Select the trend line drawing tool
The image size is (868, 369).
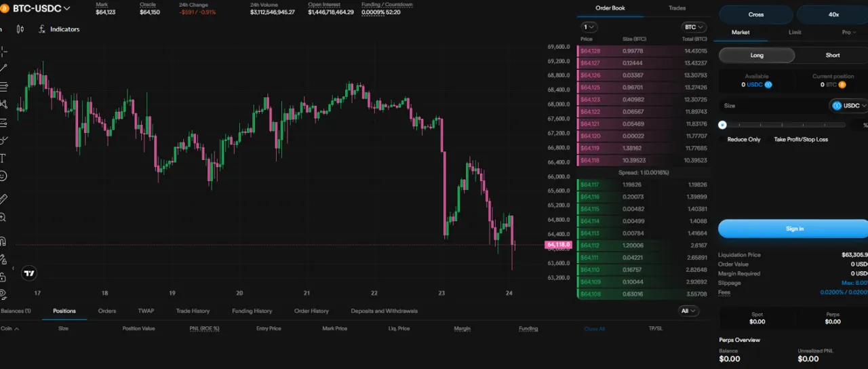[x=3, y=68]
